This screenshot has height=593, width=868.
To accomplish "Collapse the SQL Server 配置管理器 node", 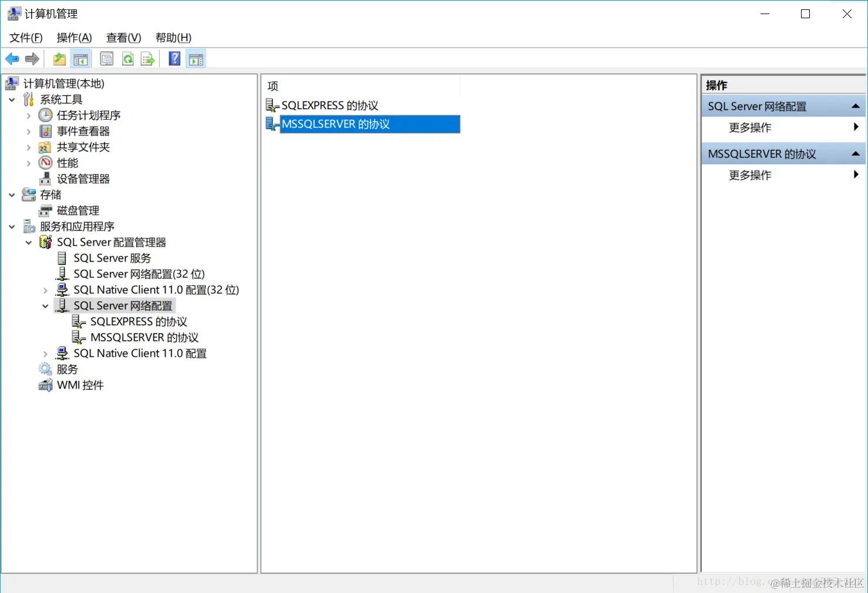I will coord(29,242).
